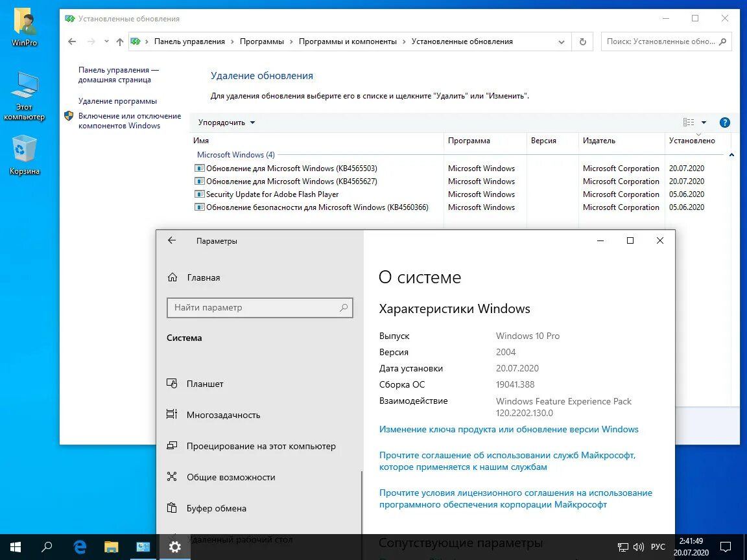Select the Этот компьютер desktop icon
Image resolution: width=747 pixels, height=560 pixels.
(x=24, y=96)
